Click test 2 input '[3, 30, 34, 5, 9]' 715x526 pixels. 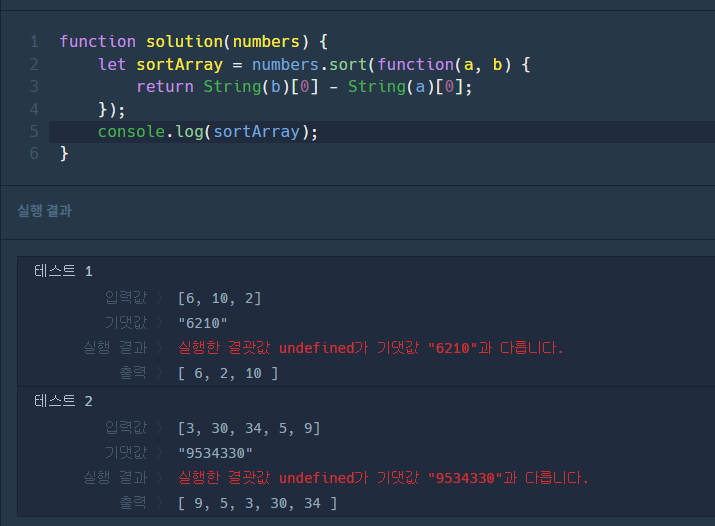click(249, 428)
